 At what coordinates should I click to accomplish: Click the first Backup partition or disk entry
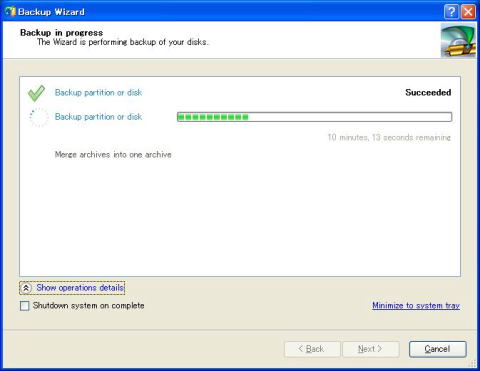coord(98,93)
